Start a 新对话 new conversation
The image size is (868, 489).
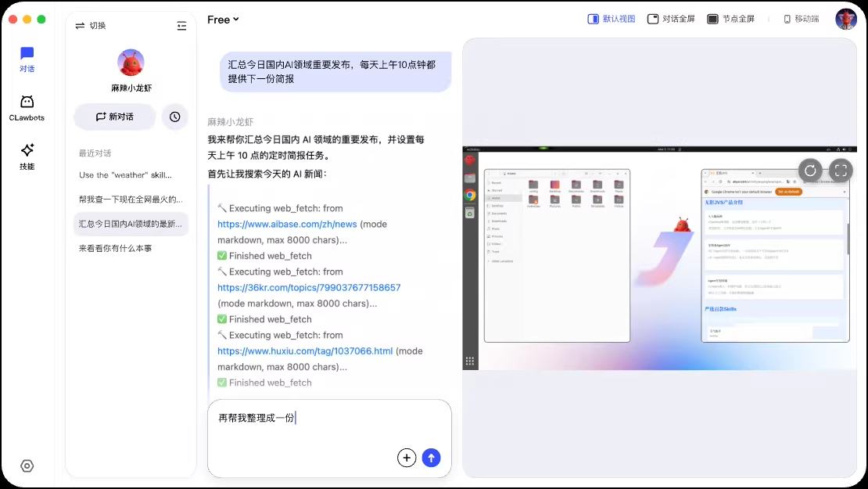pos(114,117)
